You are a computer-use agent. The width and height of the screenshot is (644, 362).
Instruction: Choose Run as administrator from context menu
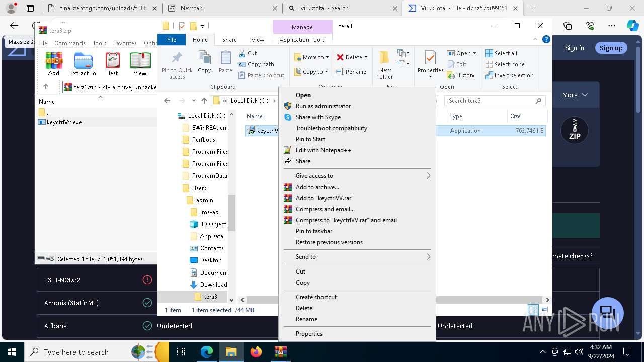(357, 106)
